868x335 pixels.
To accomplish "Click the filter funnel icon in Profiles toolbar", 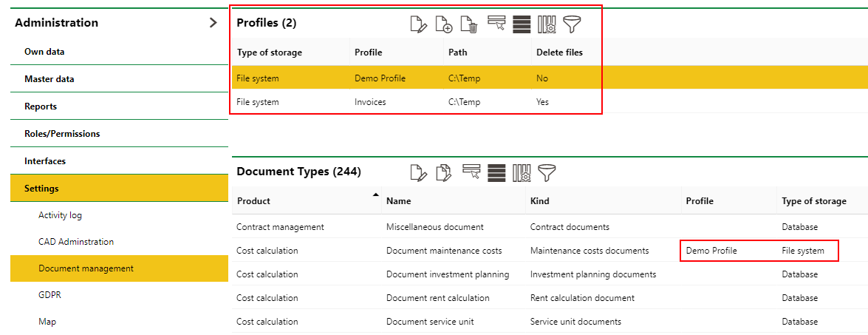I will coord(573,24).
